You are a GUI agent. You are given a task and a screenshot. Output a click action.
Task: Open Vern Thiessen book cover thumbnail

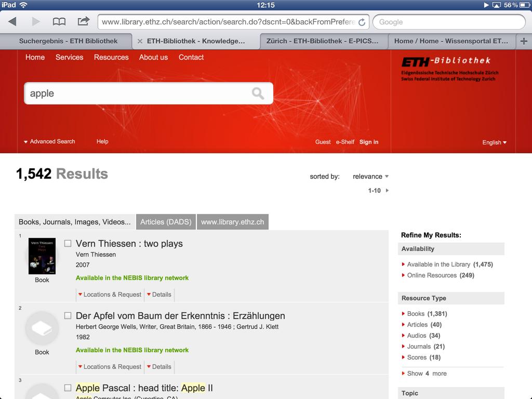coord(42,256)
